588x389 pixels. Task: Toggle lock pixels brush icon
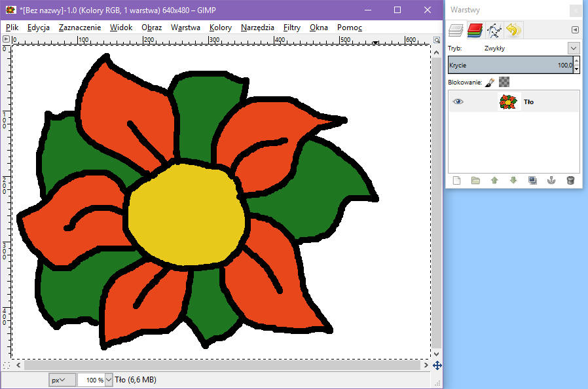(x=490, y=82)
